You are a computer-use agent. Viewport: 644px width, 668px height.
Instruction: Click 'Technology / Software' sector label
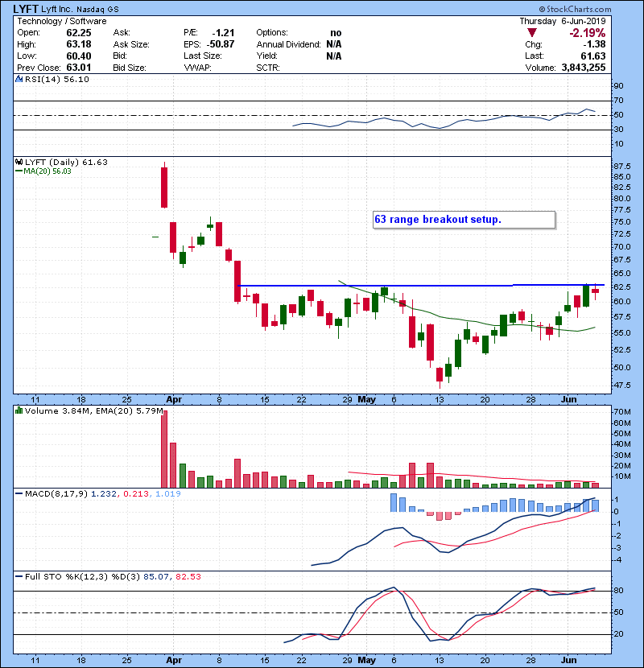coord(62,21)
